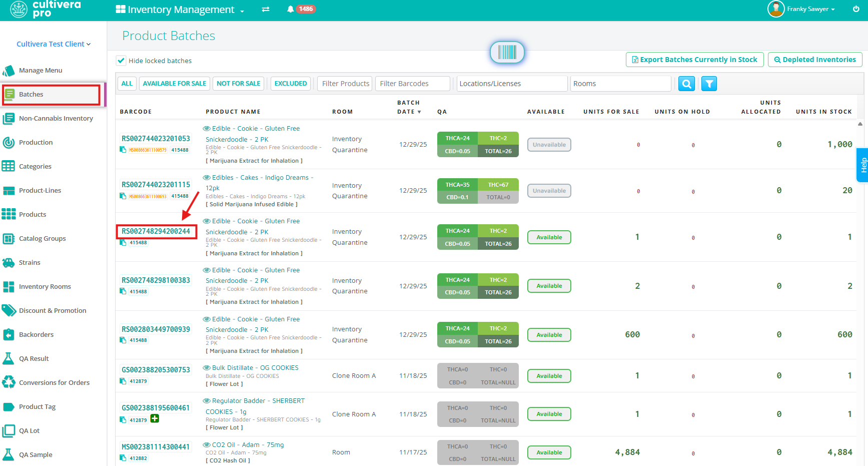Uncheck the Hide locked batches checkbox
The width and height of the screenshot is (868, 466).
pos(121,61)
